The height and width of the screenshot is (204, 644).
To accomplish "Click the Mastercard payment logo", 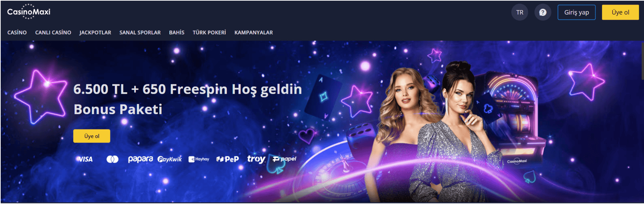I will click(x=113, y=159).
